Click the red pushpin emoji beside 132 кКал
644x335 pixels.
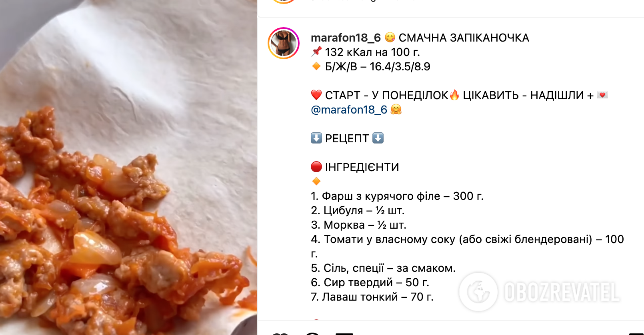tap(316, 52)
